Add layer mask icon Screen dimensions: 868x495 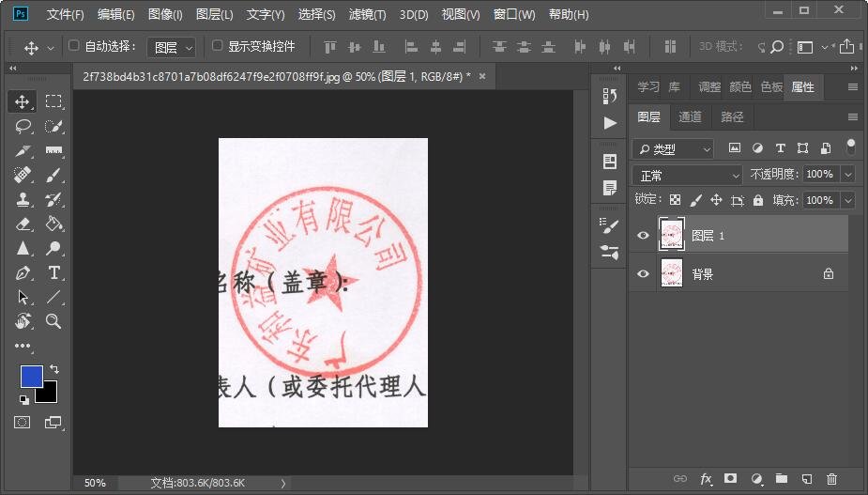(731, 478)
